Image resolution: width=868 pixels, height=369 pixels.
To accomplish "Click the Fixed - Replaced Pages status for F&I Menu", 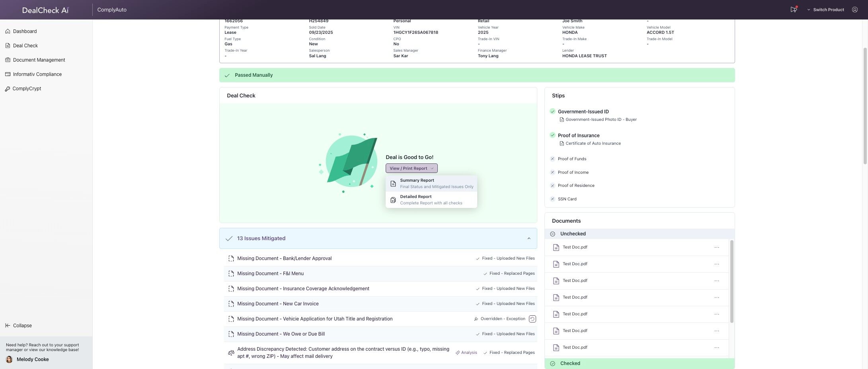I will click(509, 274).
